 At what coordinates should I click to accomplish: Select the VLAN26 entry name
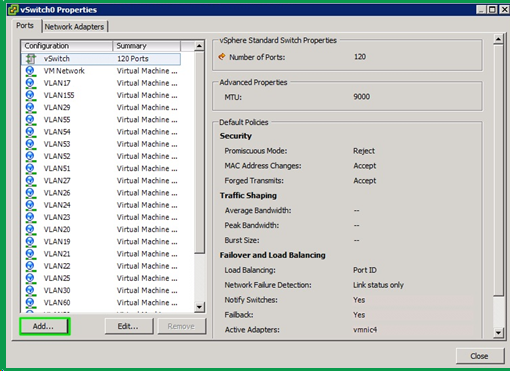tap(57, 193)
